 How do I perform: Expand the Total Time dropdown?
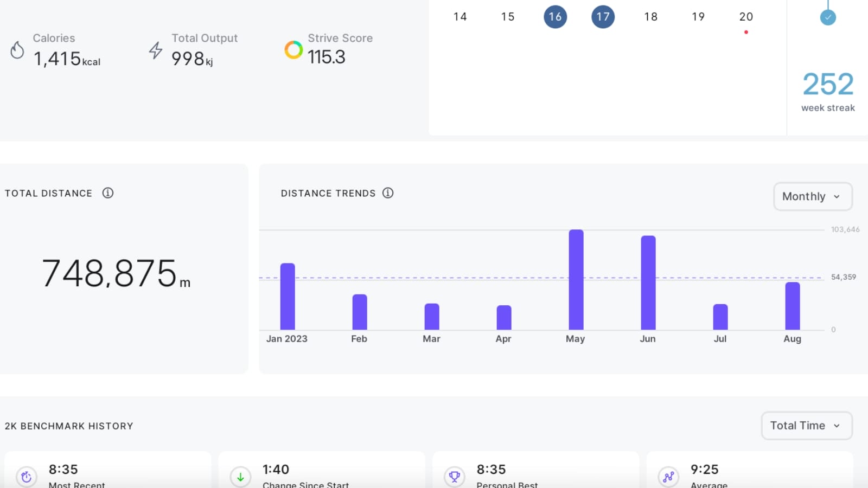(806, 426)
